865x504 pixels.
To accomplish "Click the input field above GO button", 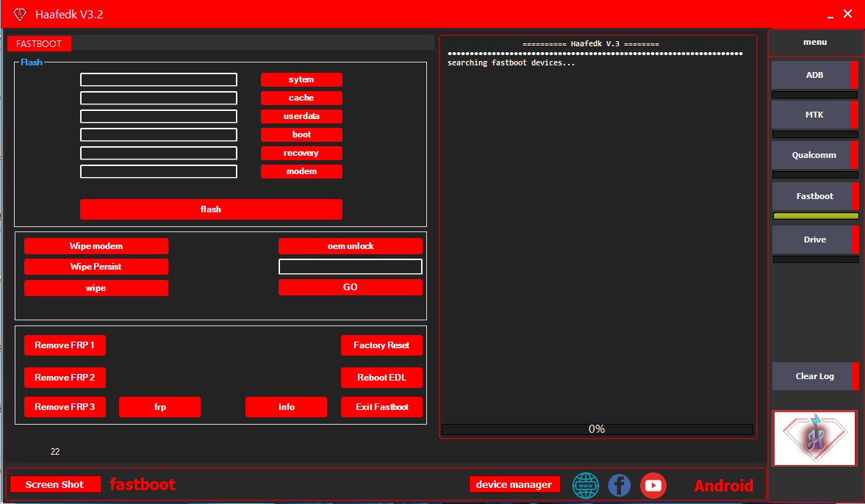I will coord(350,267).
